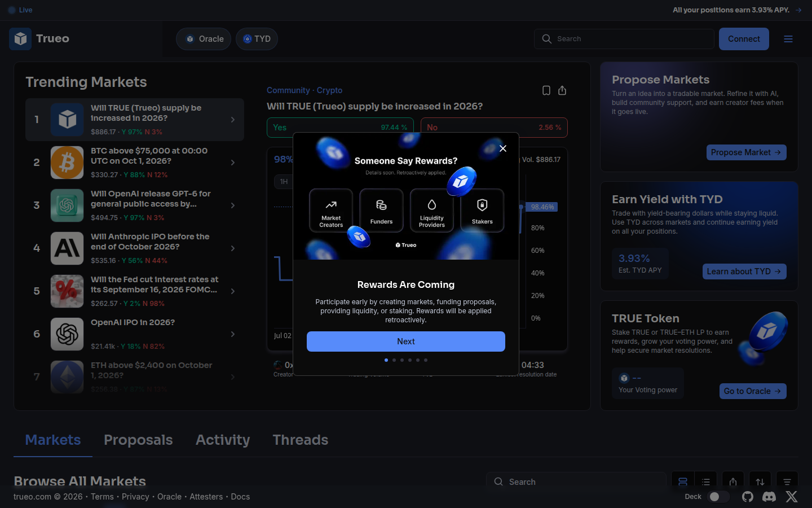Click the GPT-6 market thumbnail
Image resolution: width=812 pixels, height=508 pixels.
[67, 205]
